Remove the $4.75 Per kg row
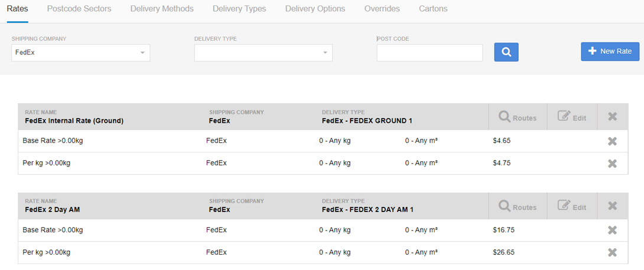 coord(612,163)
